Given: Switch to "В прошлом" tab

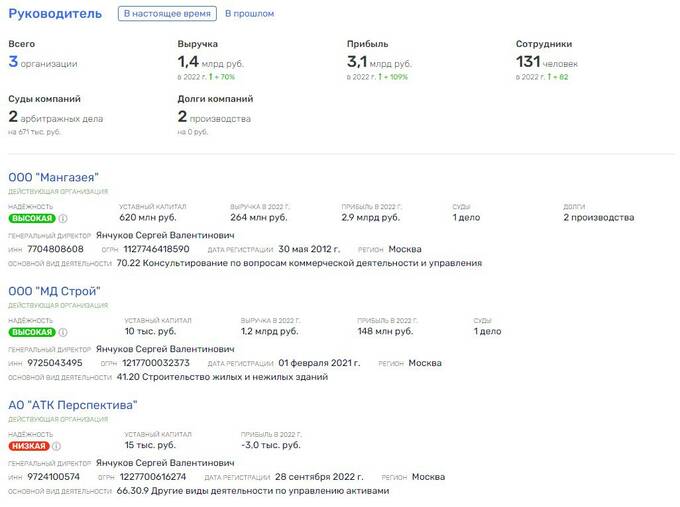Looking at the screenshot, I should click(x=249, y=14).
